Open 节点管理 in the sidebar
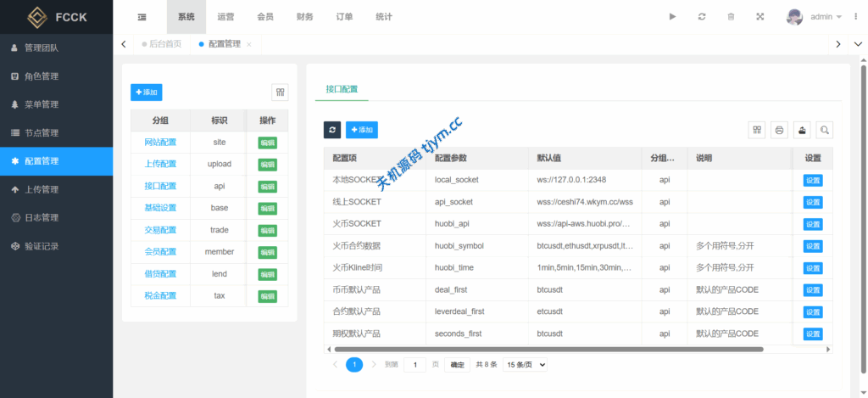Screen dimensions: 868x398 (x=57, y=133)
